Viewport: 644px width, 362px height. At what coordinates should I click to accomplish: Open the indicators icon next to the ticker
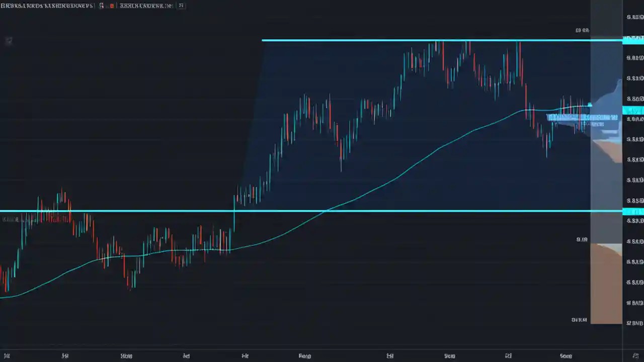point(102,6)
